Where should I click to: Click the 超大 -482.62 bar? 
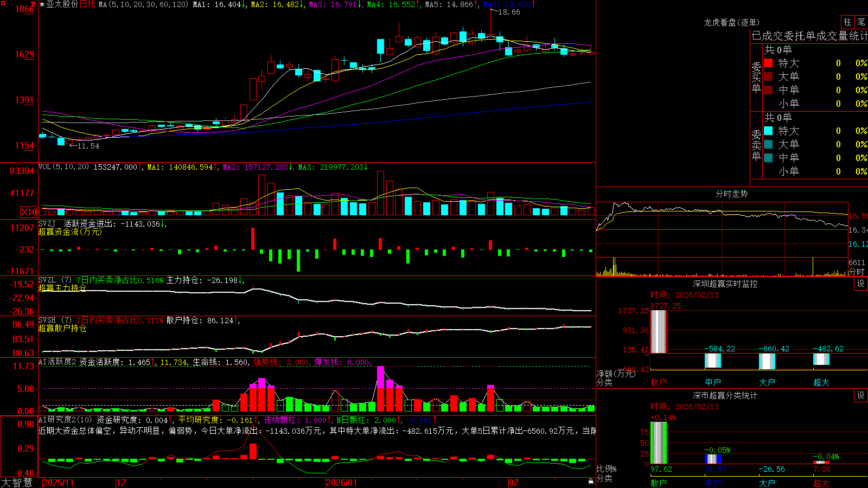[x=821, y=359]
